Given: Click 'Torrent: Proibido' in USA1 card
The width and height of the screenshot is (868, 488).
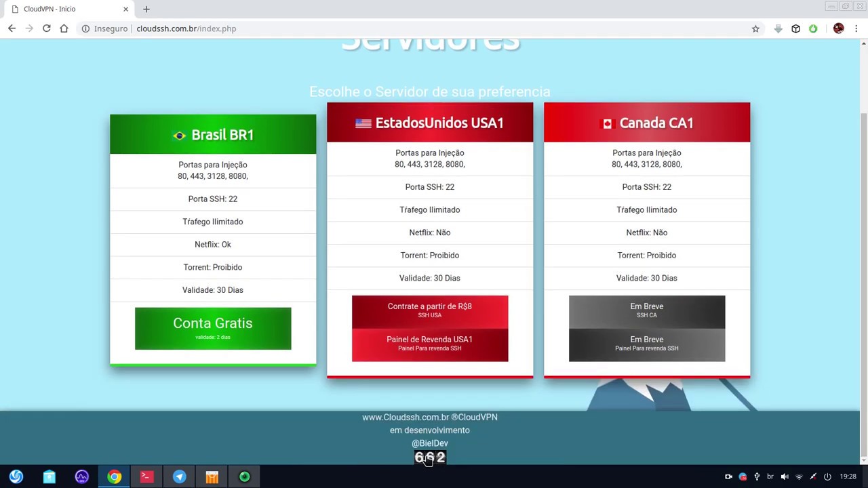Looking at the screenshot, I should (x=430, y=255).
